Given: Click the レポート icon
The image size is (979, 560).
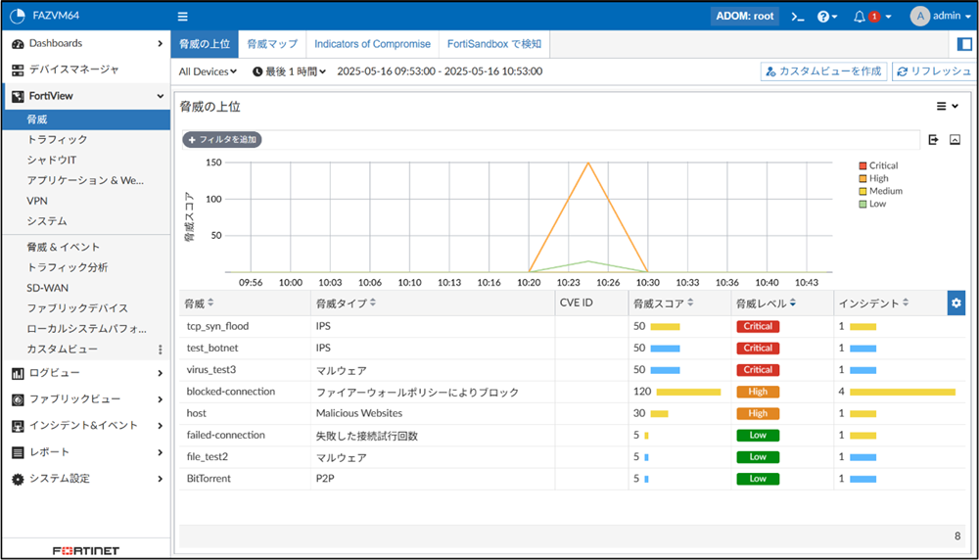Looking at the screenshot, I should click(18, 452).
